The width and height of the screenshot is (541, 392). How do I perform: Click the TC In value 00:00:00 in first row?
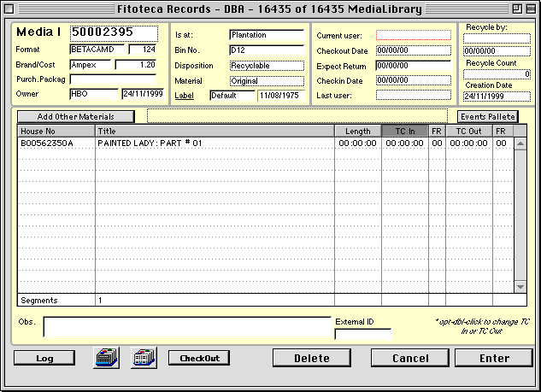click(405, 143)
